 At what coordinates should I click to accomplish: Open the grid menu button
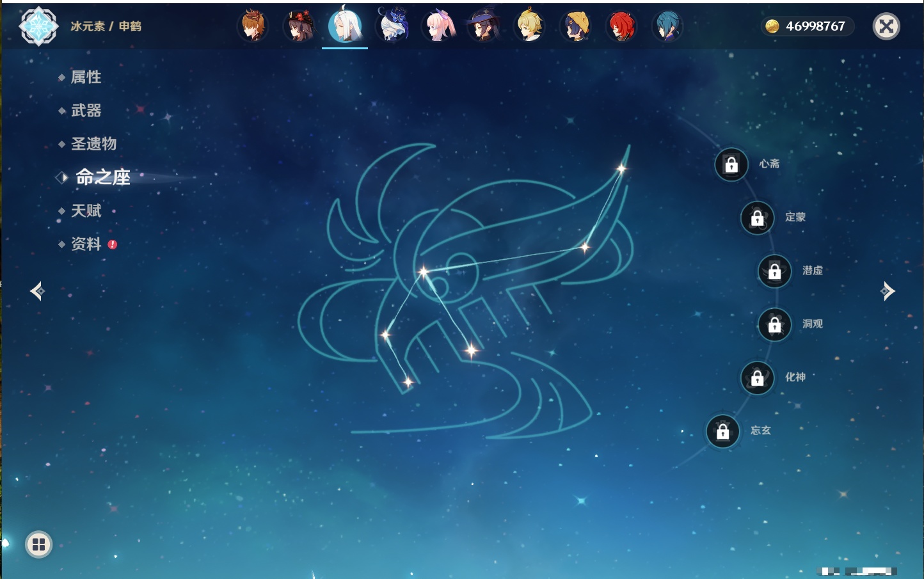click(x=38, y=544)
